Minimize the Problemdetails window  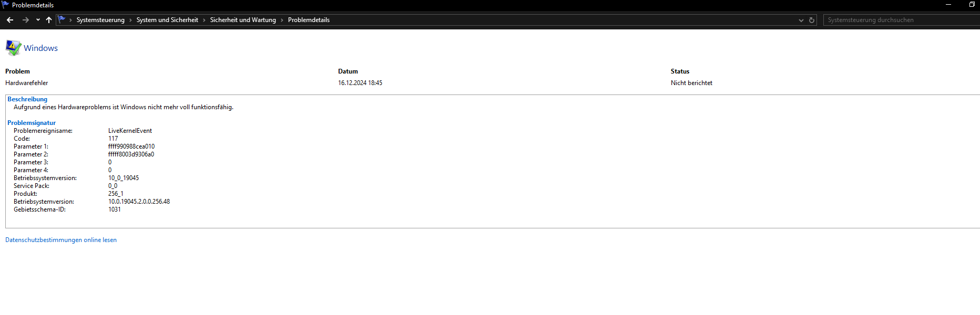948,5
